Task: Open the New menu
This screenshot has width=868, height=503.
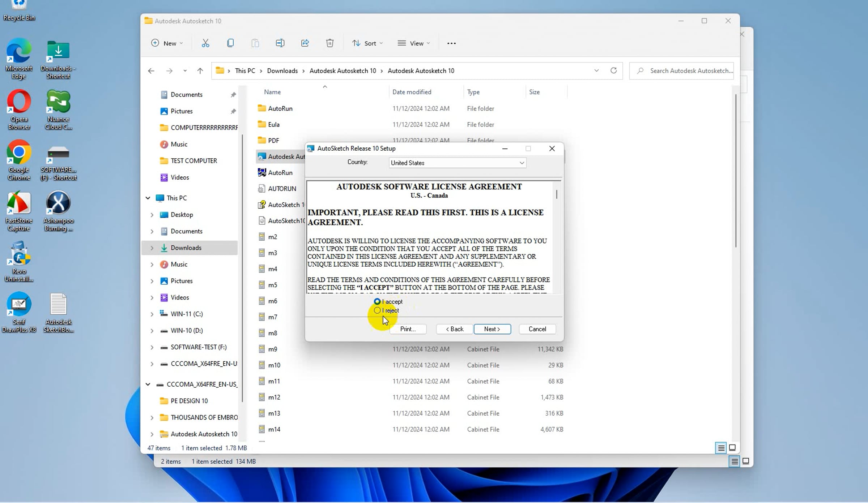Action: [x=166, y=43]
